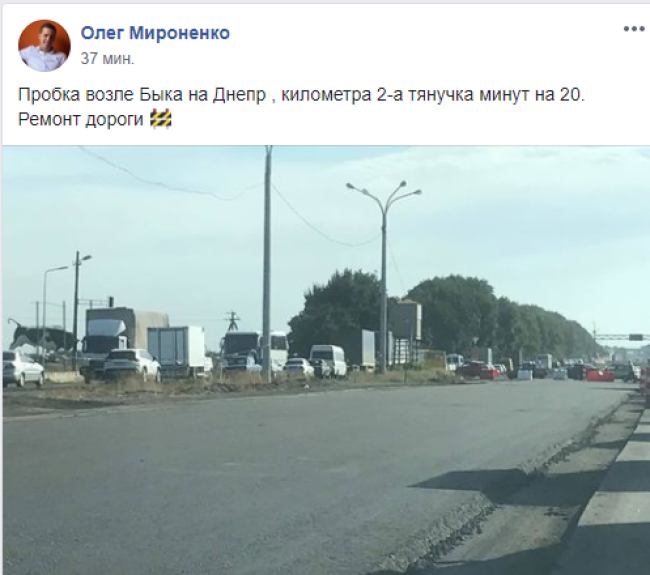The width and height of the screenshot is (650, 575).
Task: Open the traffic jam photo
Action: pos(326,360)
